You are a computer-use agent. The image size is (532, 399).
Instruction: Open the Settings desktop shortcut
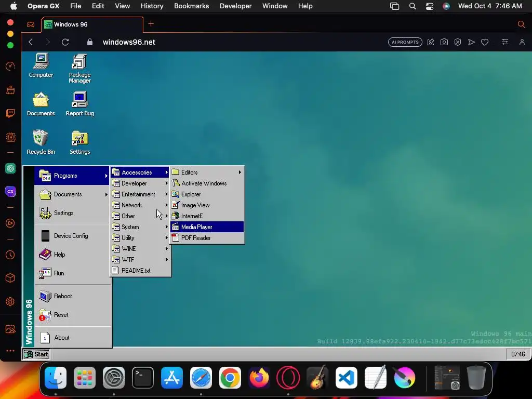coord(79,142)
